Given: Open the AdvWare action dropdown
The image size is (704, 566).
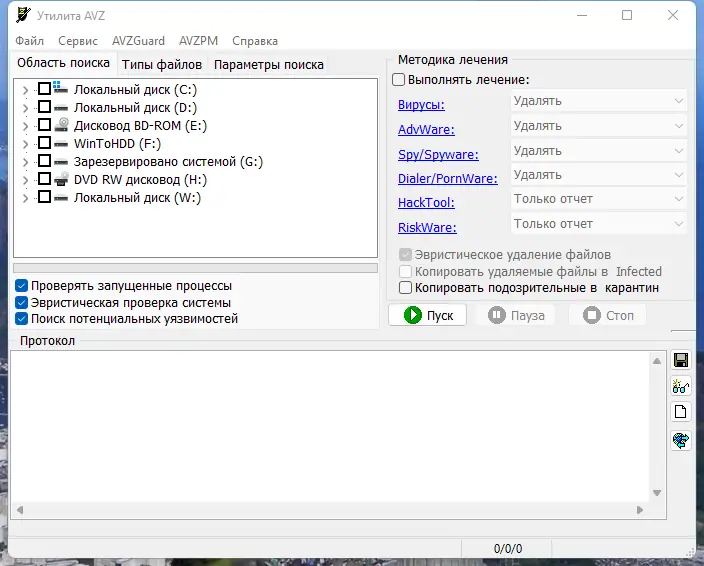Looking at the screenshot, I should click(x=598, y=126).
